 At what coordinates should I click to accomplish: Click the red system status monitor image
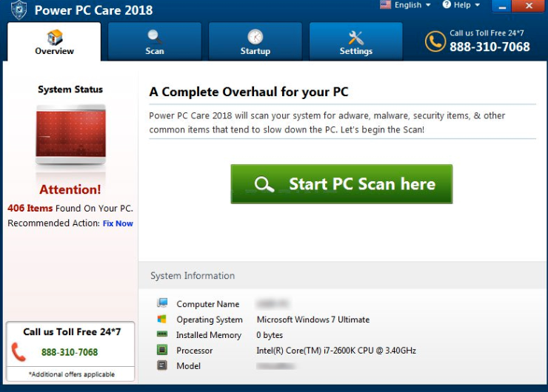click(71, 136)
